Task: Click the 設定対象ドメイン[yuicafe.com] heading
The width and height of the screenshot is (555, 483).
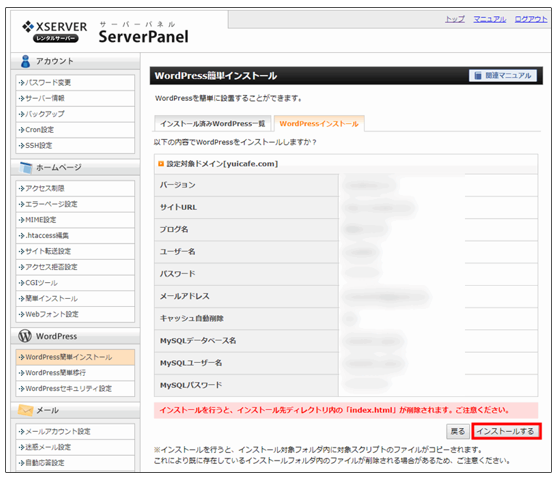Action: (222, 164)
